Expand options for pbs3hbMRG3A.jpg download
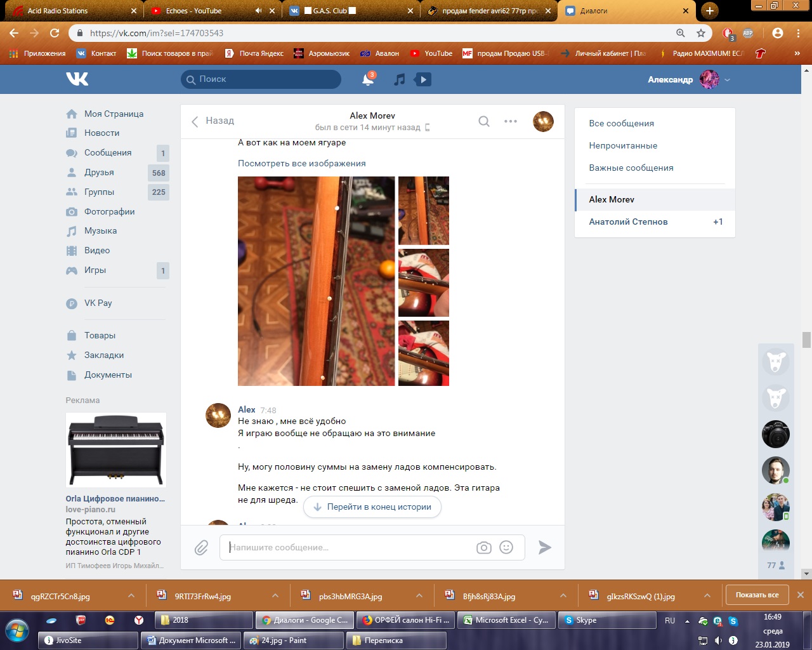The image size is (812, 650). pyautogui.click(x=419, y=595)
